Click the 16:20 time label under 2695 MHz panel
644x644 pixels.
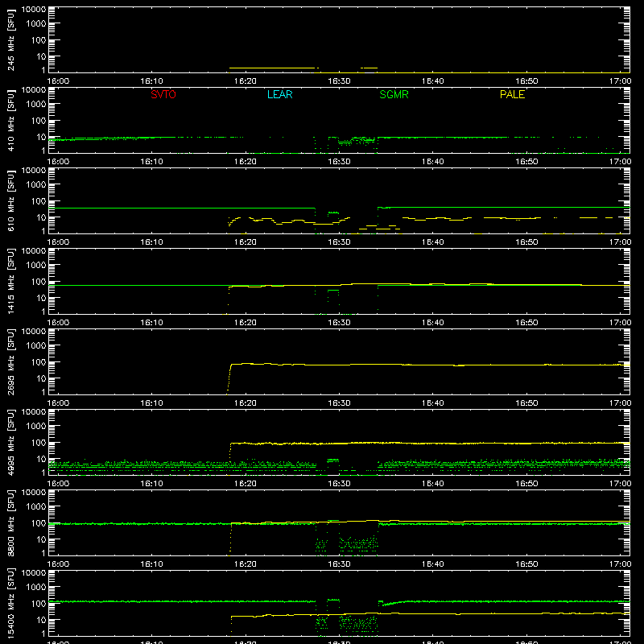[x=246, y=403]
